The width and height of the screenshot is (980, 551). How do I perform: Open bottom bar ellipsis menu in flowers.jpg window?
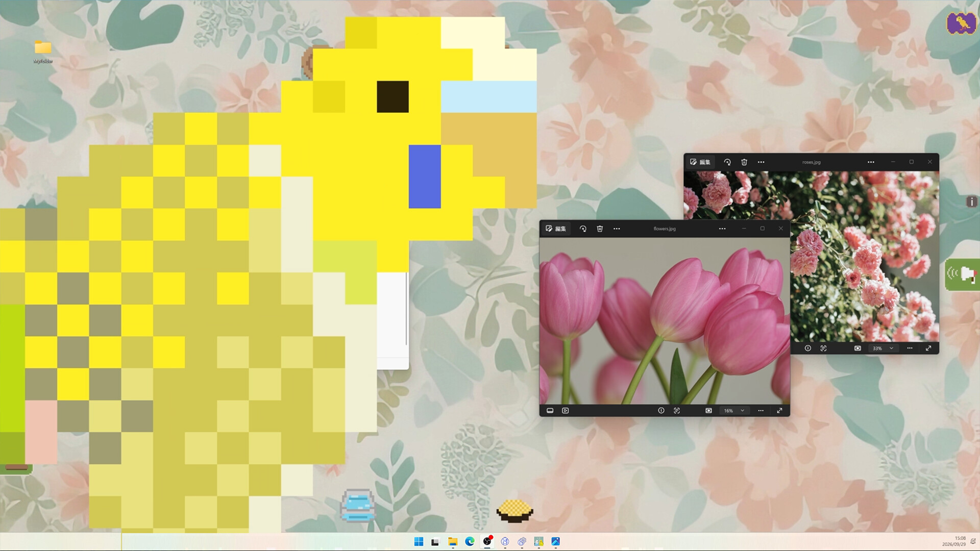pos(761,411)
